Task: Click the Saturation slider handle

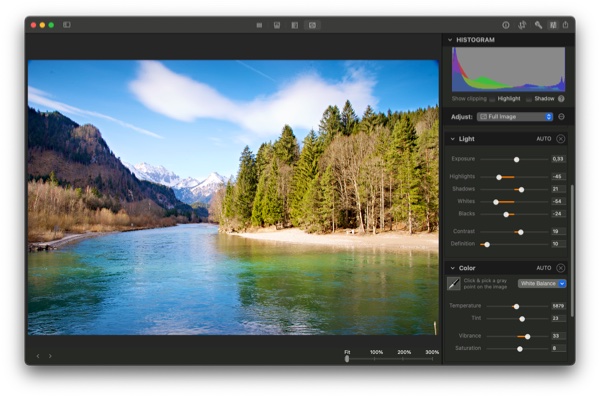Action: tap(520, 349)
